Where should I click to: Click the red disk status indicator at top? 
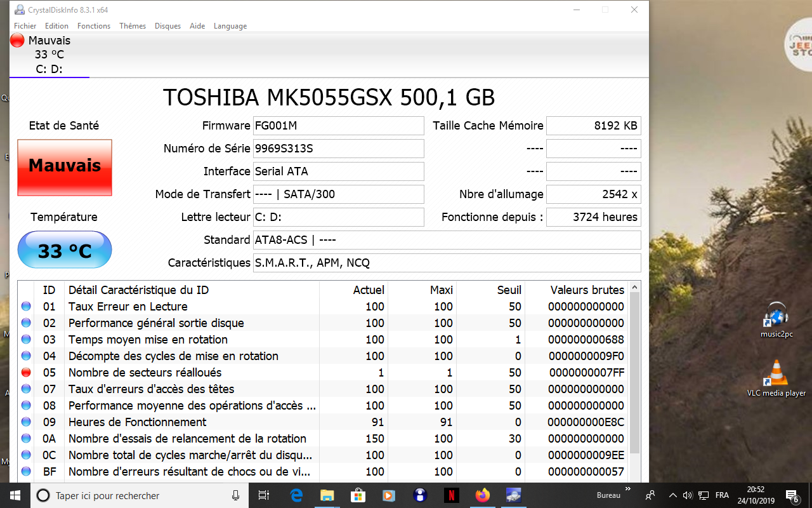(x=17, y=41)
